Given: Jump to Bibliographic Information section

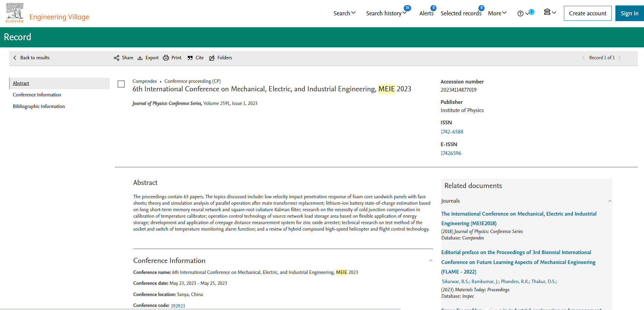Looking at the screenshot, I should coord(39,106).
